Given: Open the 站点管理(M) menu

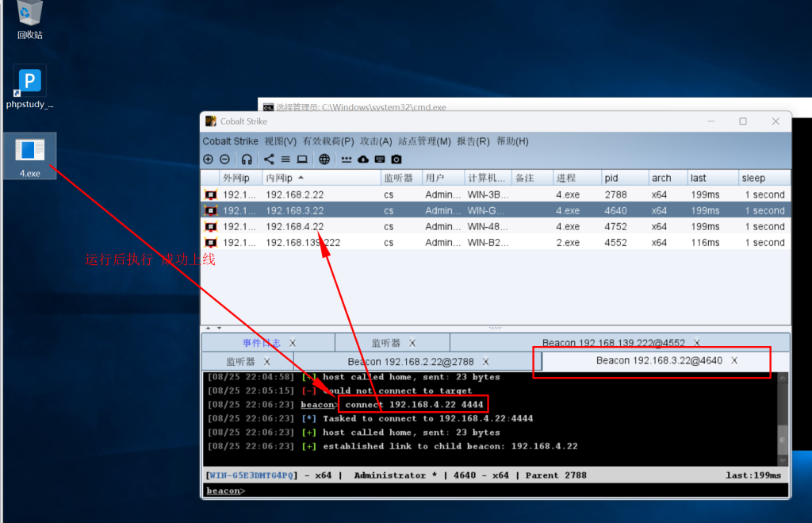Looking at the screenshot, I should [424, 141].
